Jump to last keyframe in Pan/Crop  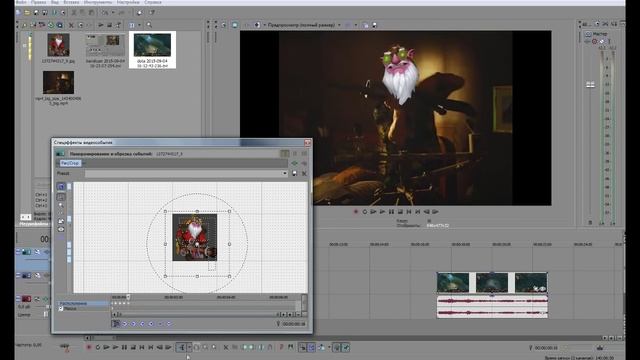[x=151, y=324]
